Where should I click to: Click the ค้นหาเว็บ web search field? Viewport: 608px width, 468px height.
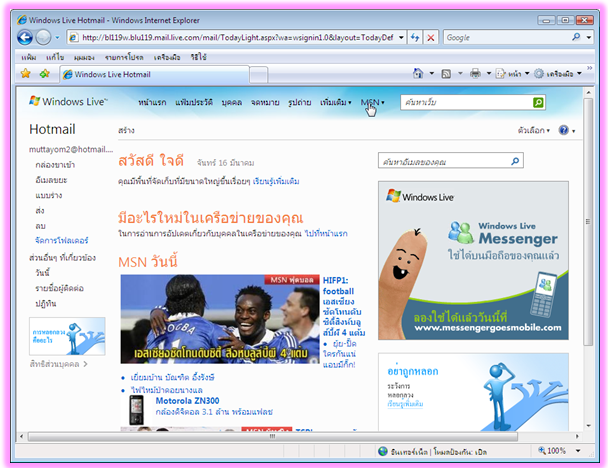point(466,102)
